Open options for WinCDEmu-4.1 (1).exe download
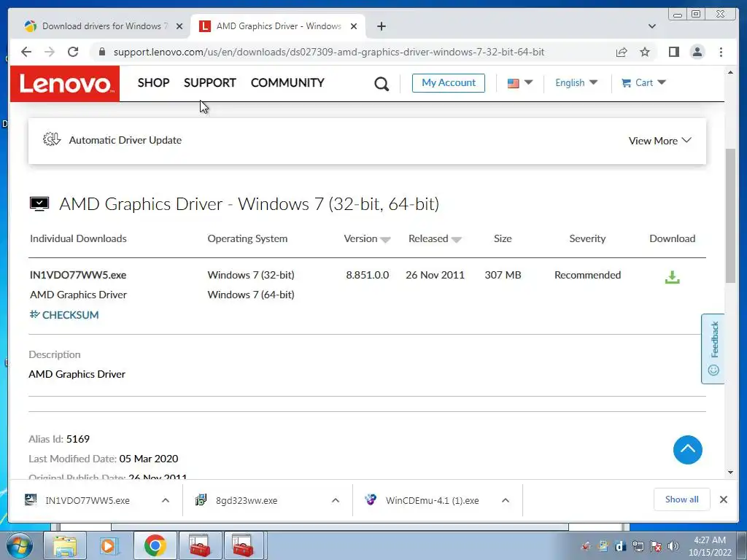 click(x=506, y=500)
